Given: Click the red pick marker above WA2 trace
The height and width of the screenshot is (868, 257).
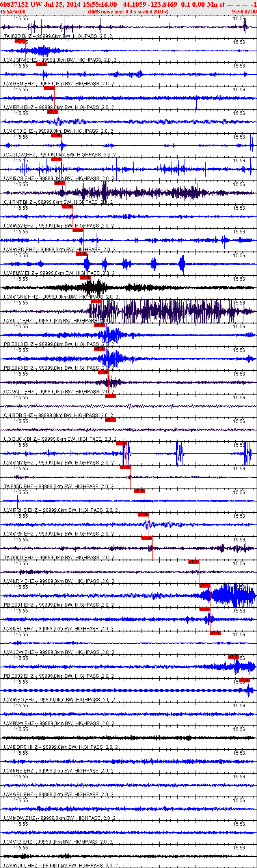Looking at the screenshot, I should (x=67, y=206).
